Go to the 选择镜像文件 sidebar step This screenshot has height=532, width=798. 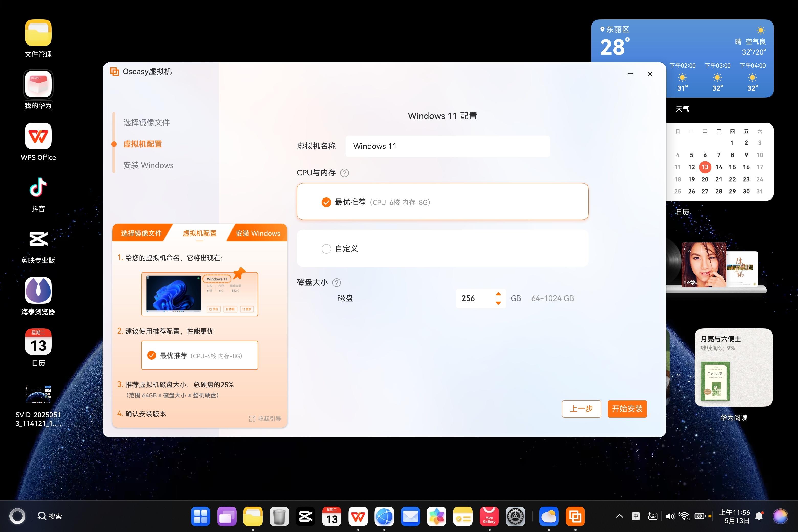[x=146, y=123]
